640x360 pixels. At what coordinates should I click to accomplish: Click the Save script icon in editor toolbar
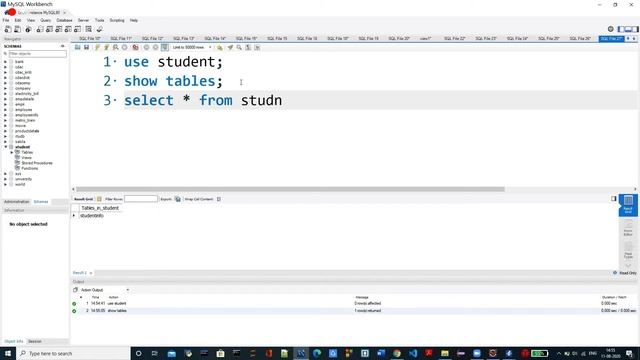87,47
